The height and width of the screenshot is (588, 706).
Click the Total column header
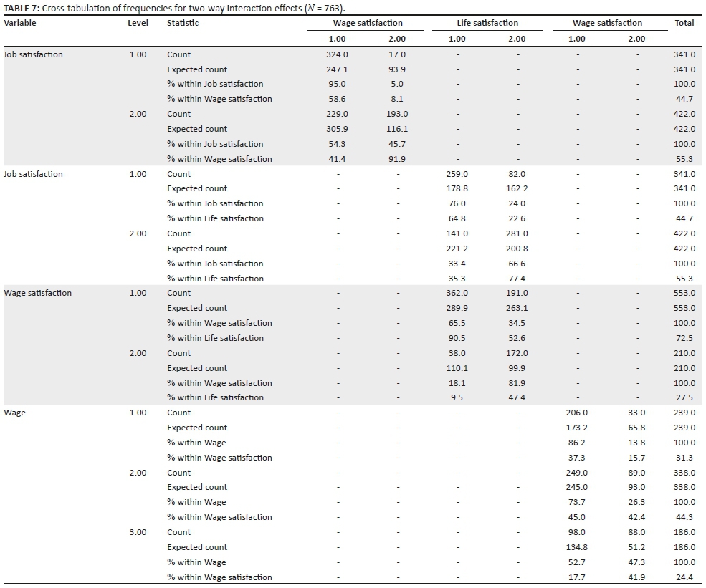[684, 23]
